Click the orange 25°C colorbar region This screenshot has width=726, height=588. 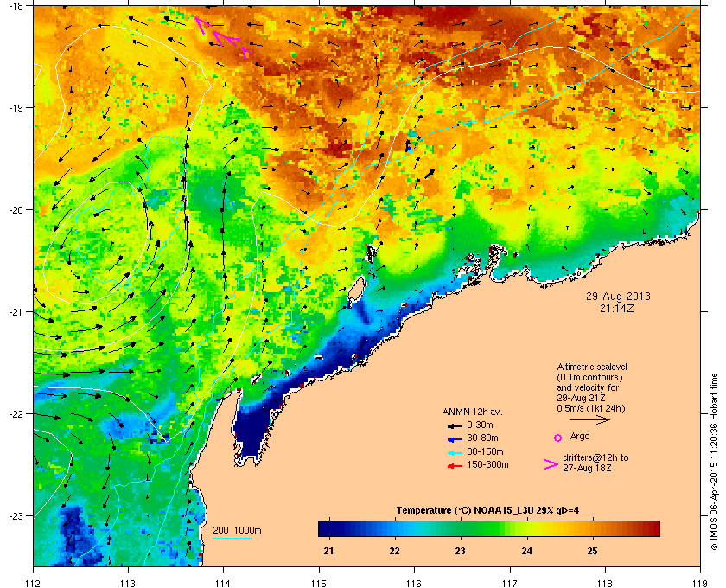click(593, 528)
